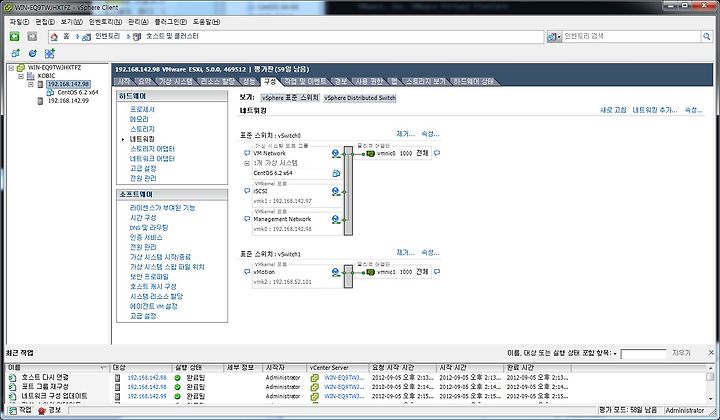Switch to the 가상 시스템 tab
This screenshot has width=720, height=420.
pos(175,82)
